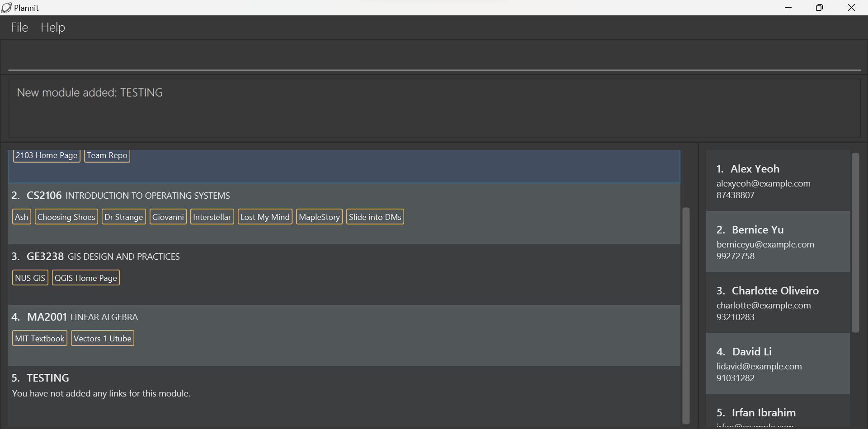Click email berniceyu@example.com
Viewport: 868px width, 429px height.
tap(765, 244)
